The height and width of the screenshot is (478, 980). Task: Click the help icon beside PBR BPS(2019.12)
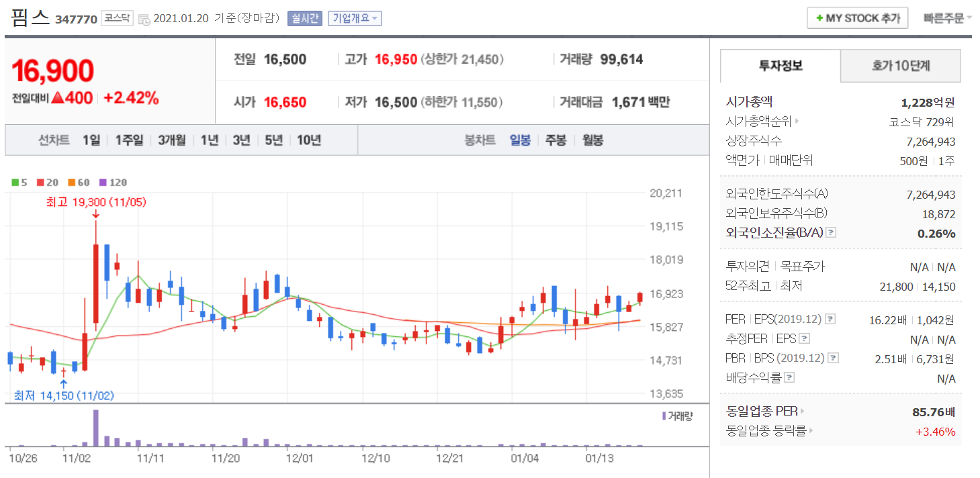[834, 358]
